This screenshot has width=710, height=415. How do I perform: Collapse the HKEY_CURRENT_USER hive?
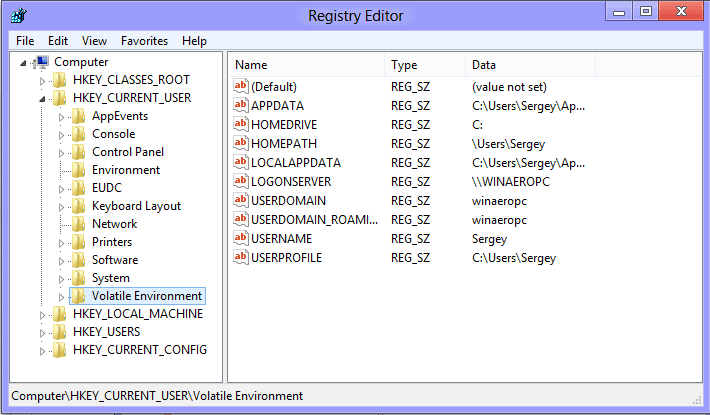coord(42,99)
